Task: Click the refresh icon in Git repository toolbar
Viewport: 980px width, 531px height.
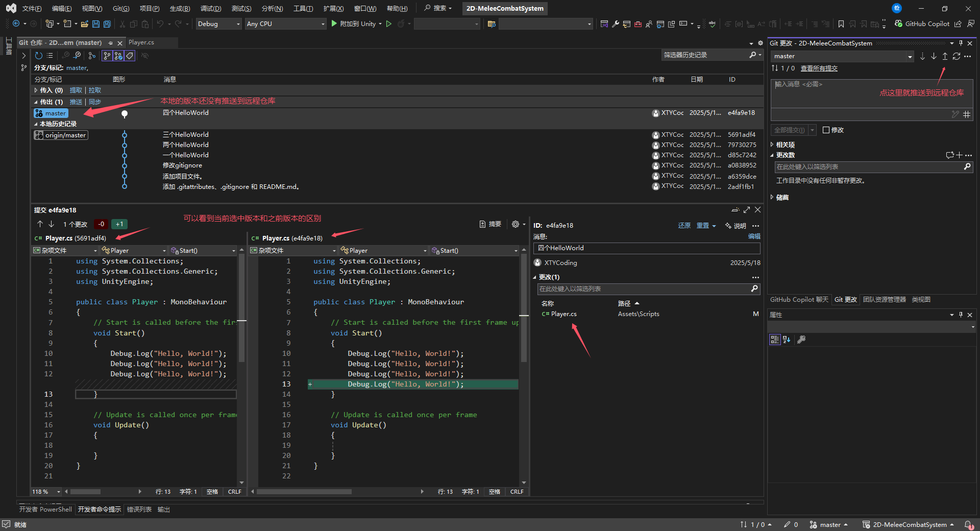Action: click(x=39, y=56)
